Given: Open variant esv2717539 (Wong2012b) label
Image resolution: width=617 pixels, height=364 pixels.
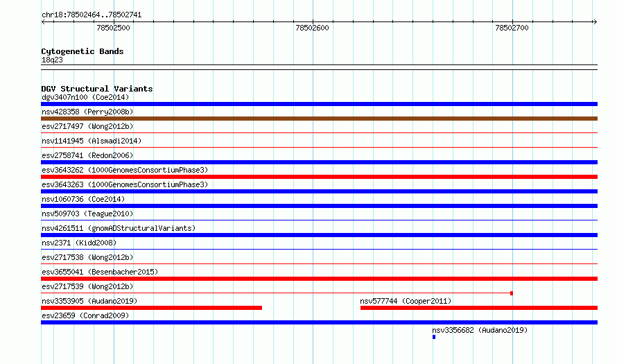Looking at the screenshot, I should tap(87, 286).
